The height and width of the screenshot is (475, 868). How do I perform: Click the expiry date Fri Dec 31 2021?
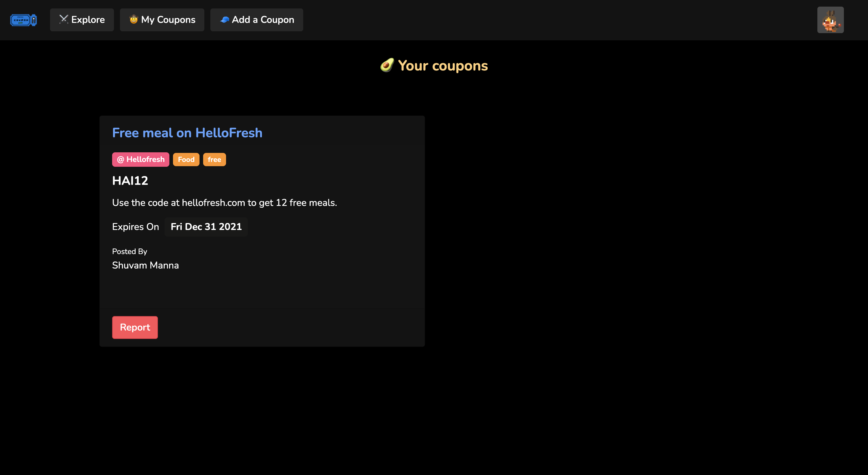coord(206,227)
